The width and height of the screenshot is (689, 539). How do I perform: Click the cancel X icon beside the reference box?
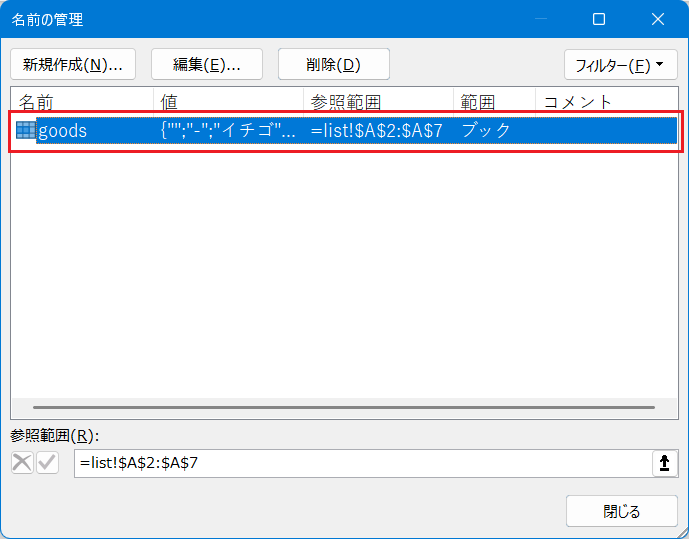pos(21,463)
